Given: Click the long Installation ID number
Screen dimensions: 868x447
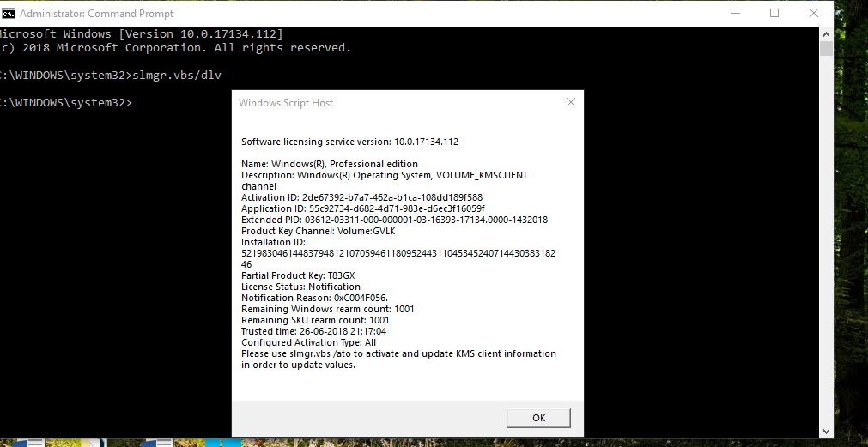Looking at the screenshot, I should [398, 259].
